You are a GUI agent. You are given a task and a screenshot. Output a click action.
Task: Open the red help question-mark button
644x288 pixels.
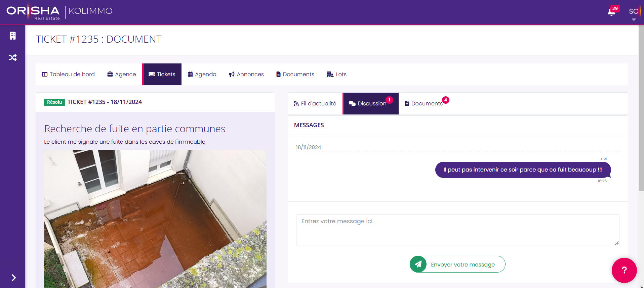pos(624,270)
